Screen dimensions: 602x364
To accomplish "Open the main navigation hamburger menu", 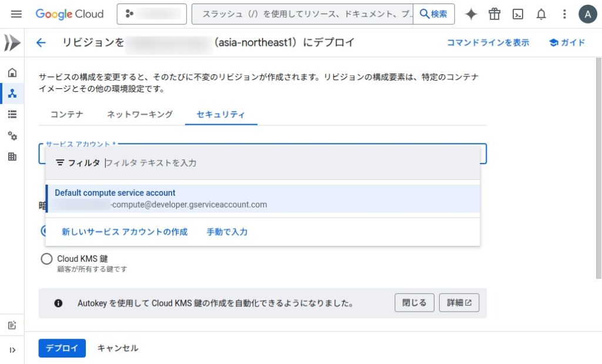I will tap(16, 14).
